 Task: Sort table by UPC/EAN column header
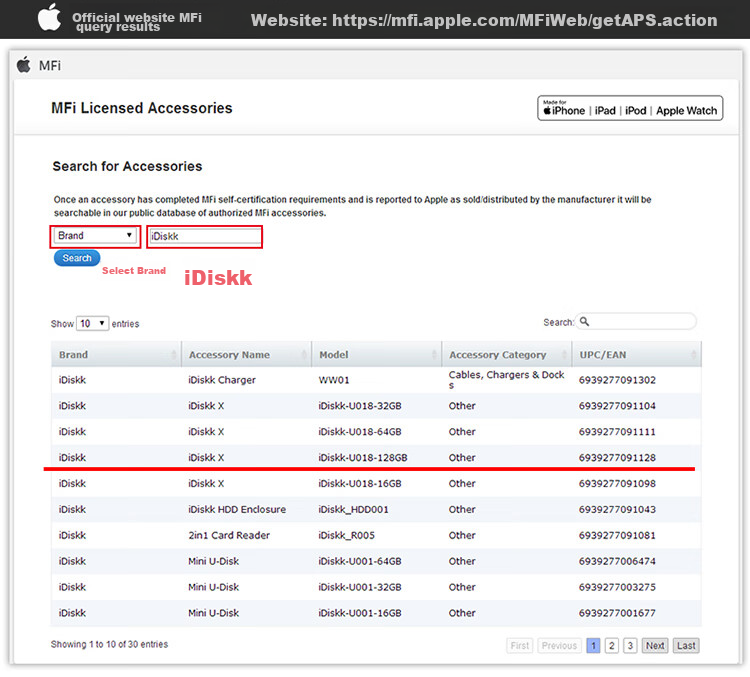637,355
